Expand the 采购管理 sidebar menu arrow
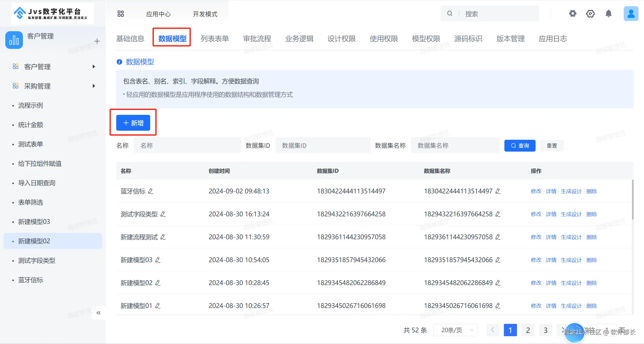 [94, 86]
